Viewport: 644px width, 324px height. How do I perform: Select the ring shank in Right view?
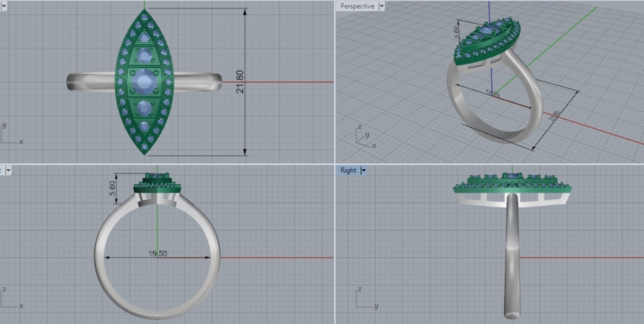pos(512,256)
